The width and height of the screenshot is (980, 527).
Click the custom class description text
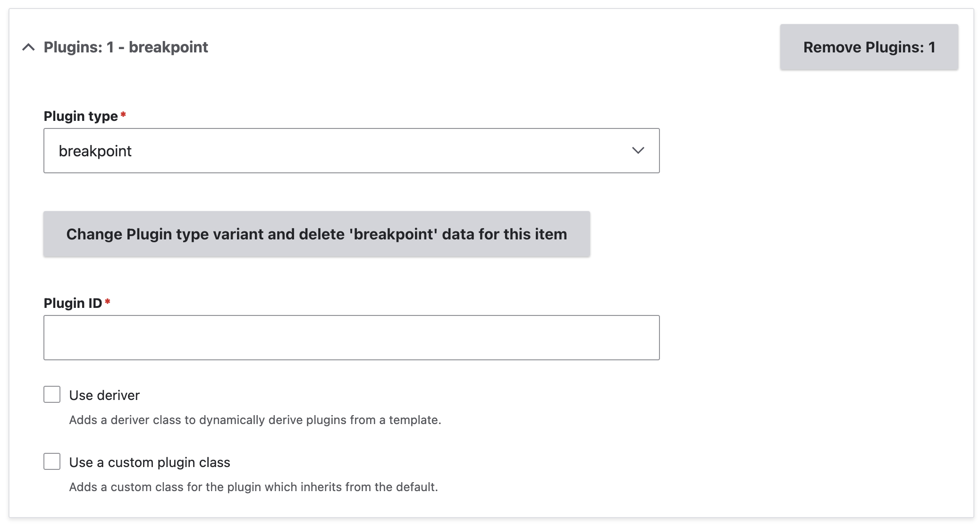253,487
